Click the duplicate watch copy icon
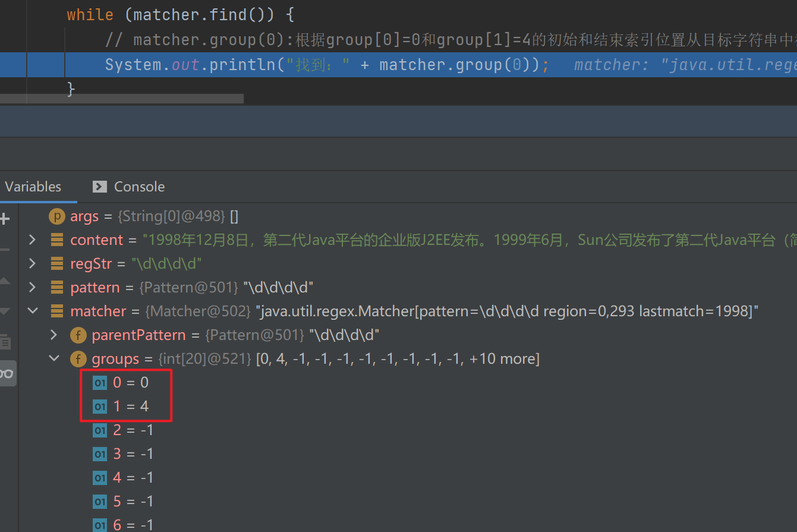The height and width of the screenshot is (532, 797). (4, 342)
